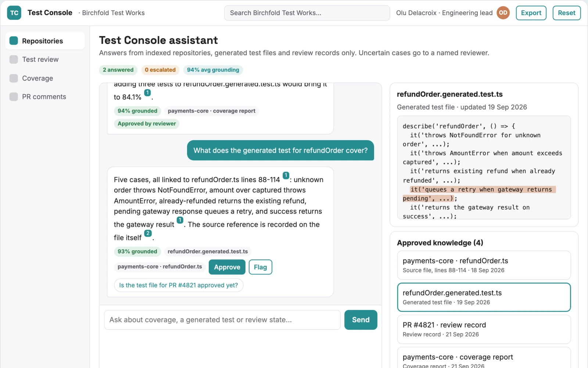This screenshot has width=588, height=368.
Task: Approve the refundOrder answer
Action: pyautogui.click(x=227, y=267)
